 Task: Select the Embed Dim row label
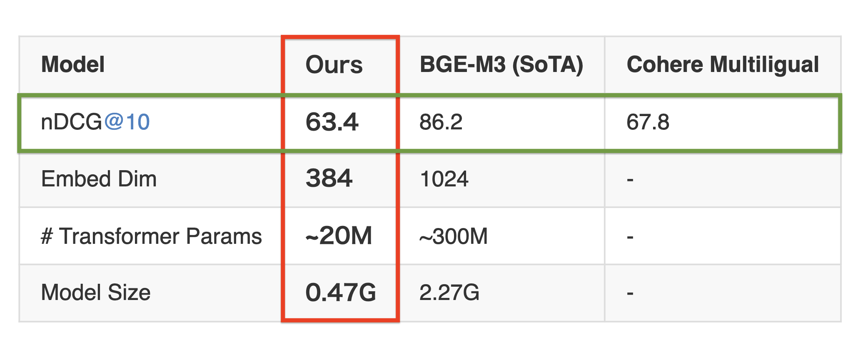99,179
